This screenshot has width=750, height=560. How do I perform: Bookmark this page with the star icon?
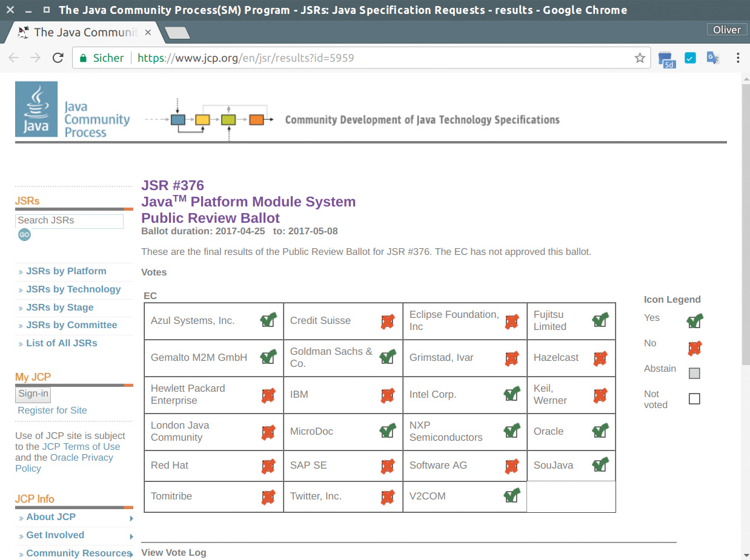click(x=640, y=58)
